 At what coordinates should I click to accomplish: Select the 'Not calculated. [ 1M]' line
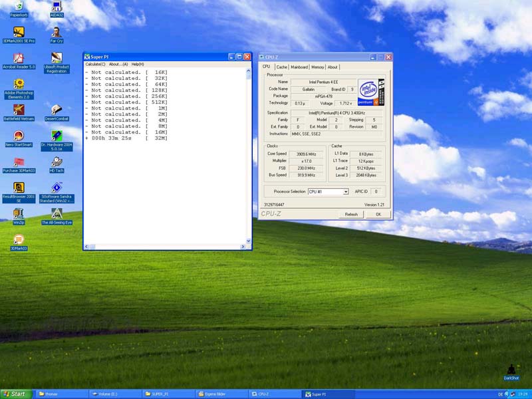click(126, 108)
